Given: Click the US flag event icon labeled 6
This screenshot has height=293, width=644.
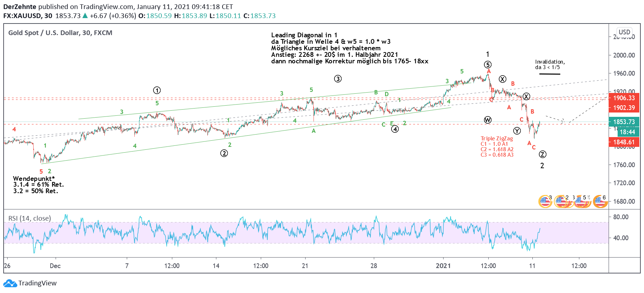Looking at the screenshot, I should coord(600,201).
